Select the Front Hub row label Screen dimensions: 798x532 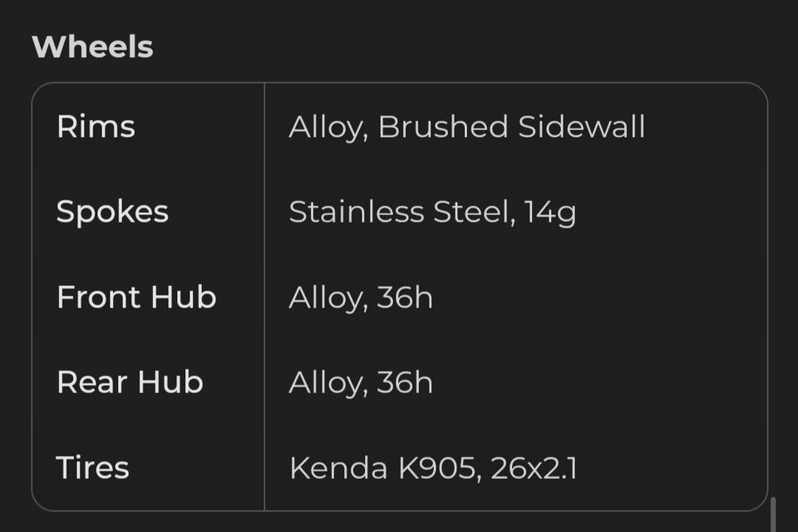[136, 297]
